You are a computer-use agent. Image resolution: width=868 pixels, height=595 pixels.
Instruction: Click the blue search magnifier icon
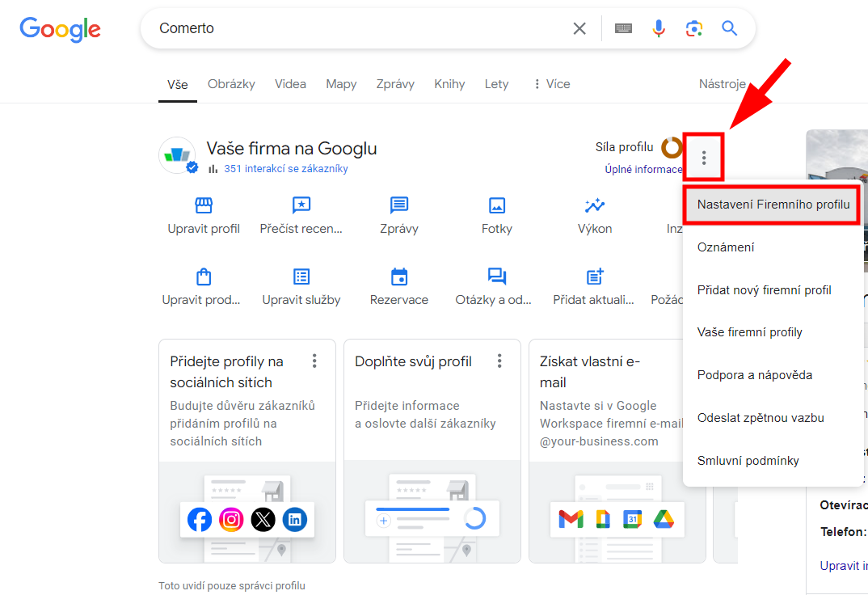click(x=729, y=28)
